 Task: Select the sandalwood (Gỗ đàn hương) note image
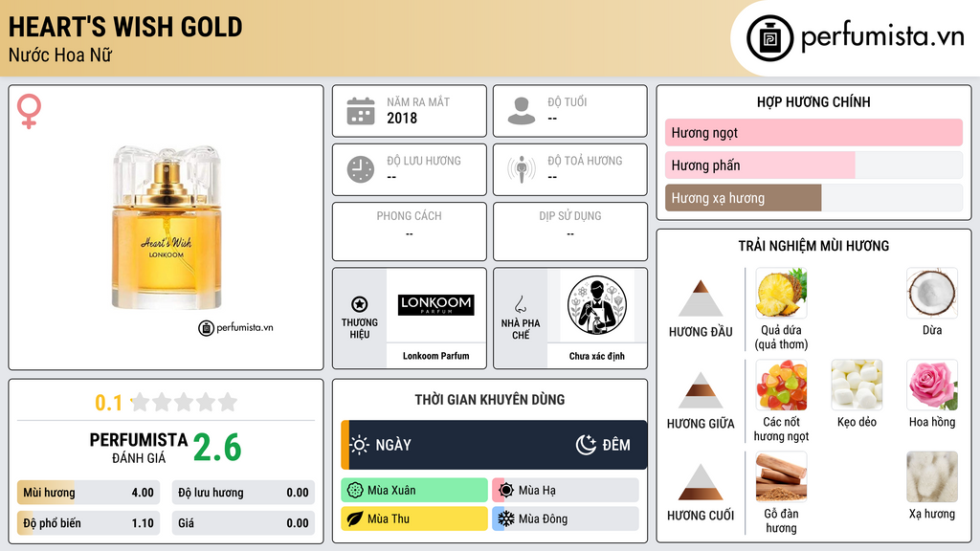781,476
